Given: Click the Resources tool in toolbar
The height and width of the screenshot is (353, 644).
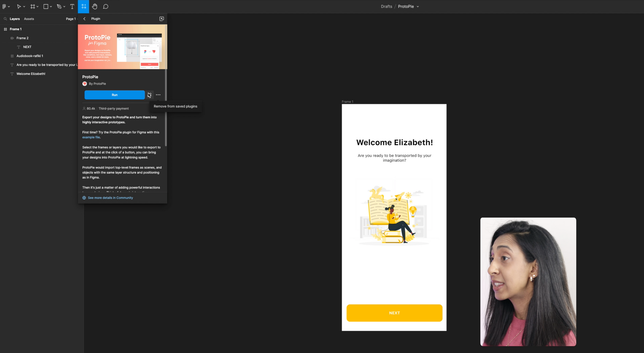Looking at the screenshot, I should pyautogui.click(x=83, y=6).
